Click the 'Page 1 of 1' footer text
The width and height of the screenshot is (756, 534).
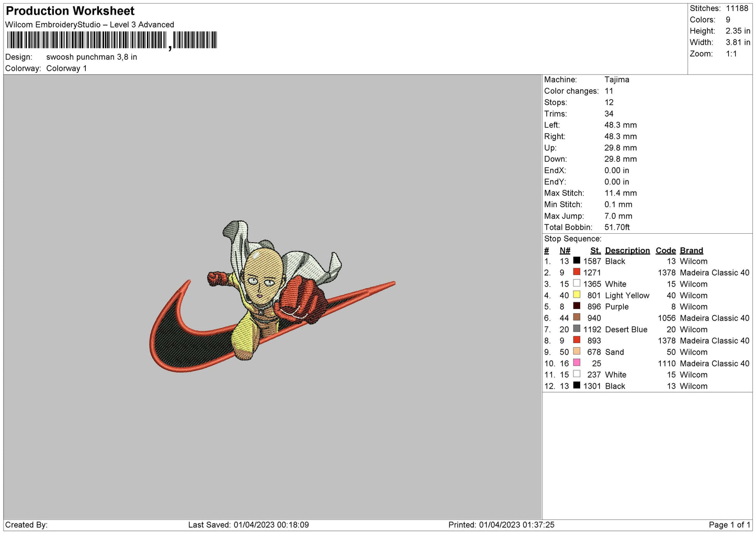click(x=729, y=525)
